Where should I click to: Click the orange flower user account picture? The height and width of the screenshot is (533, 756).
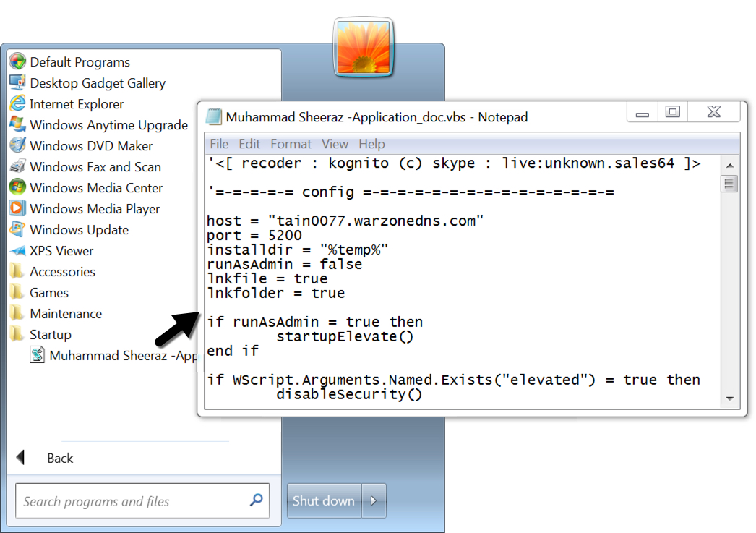tap(364, 47)
